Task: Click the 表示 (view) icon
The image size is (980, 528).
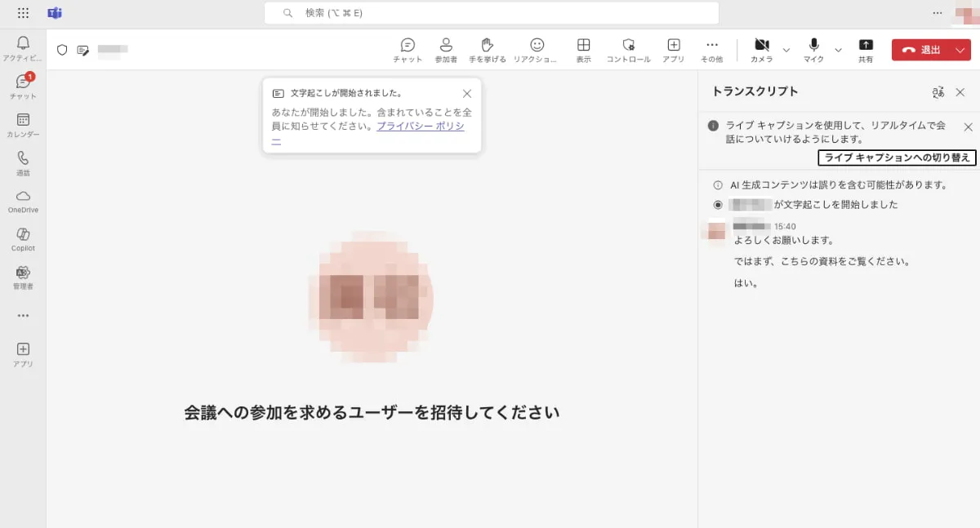Action: (582, 49)
